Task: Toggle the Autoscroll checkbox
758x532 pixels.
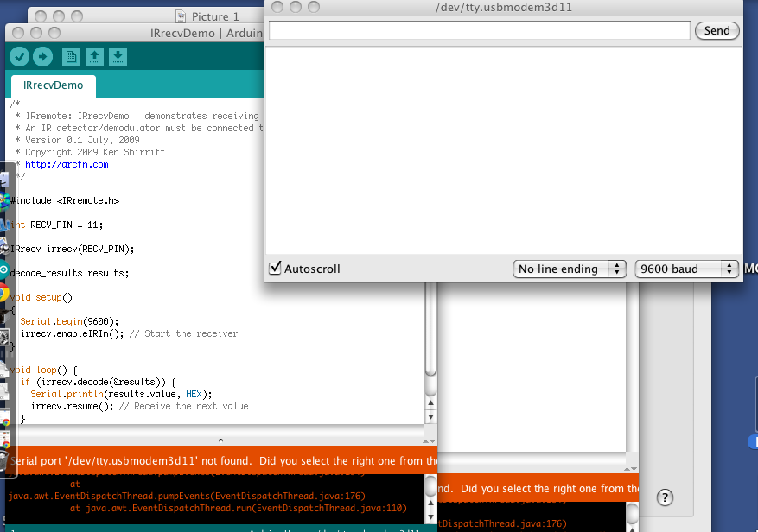Action: click(275, 268)
